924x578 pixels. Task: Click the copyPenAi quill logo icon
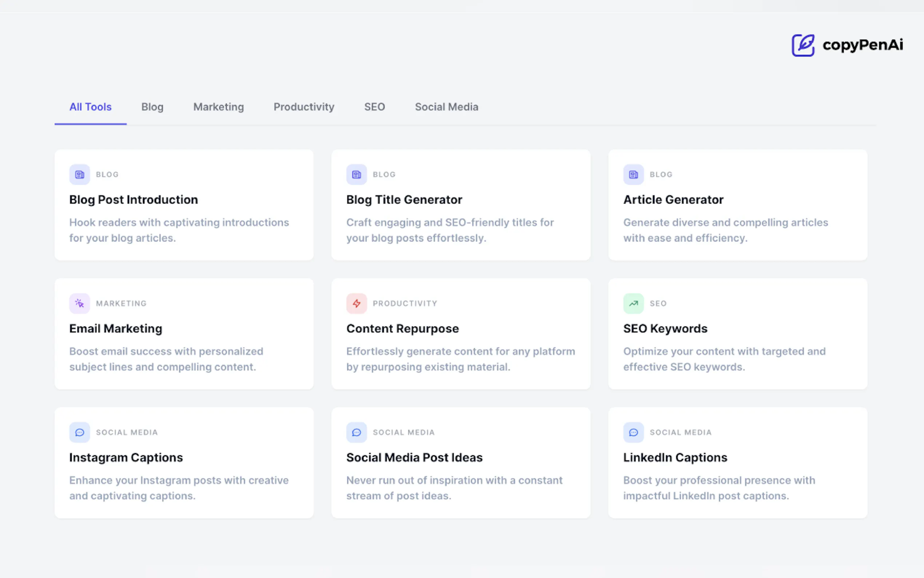(803, 45)
